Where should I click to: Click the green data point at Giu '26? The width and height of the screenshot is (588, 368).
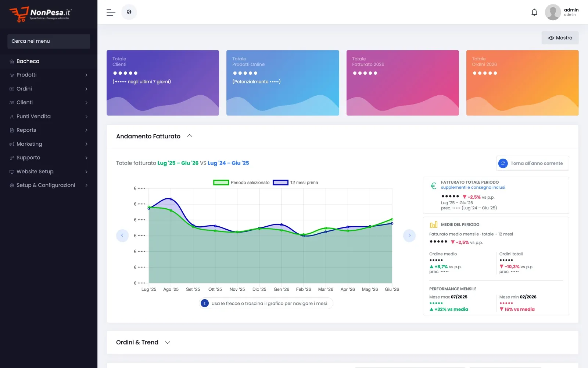pyautogui.click(x=392, y=219)
